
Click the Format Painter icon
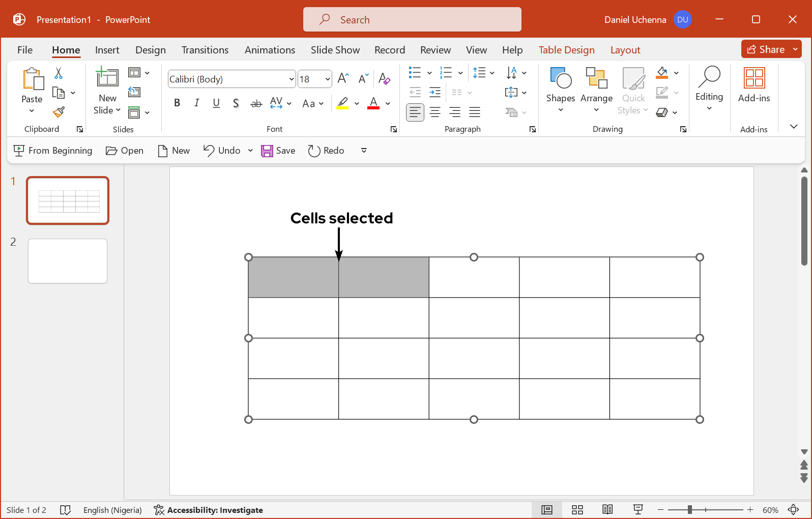(x=59, y=112)
